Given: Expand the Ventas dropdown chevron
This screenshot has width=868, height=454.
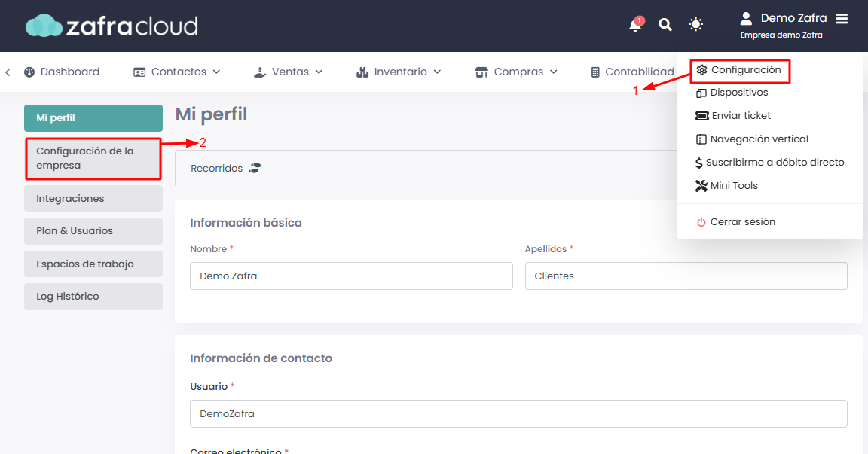Looking at the screenshot, I should (319, 72).
